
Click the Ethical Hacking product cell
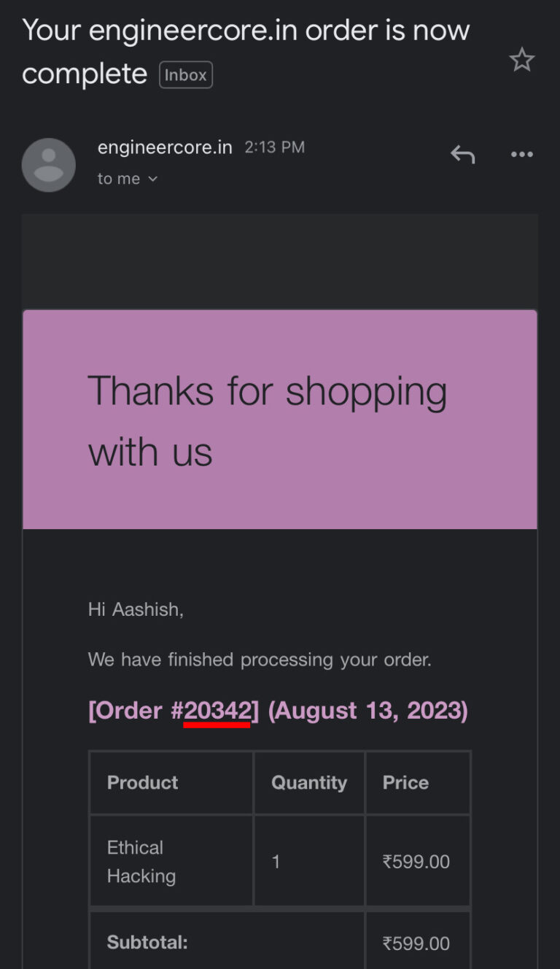coord(141,862)
